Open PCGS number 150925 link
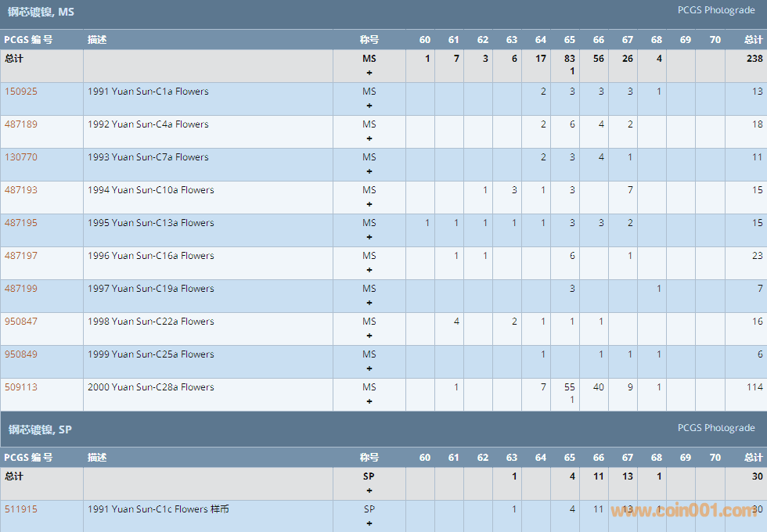 coord(21,92)
